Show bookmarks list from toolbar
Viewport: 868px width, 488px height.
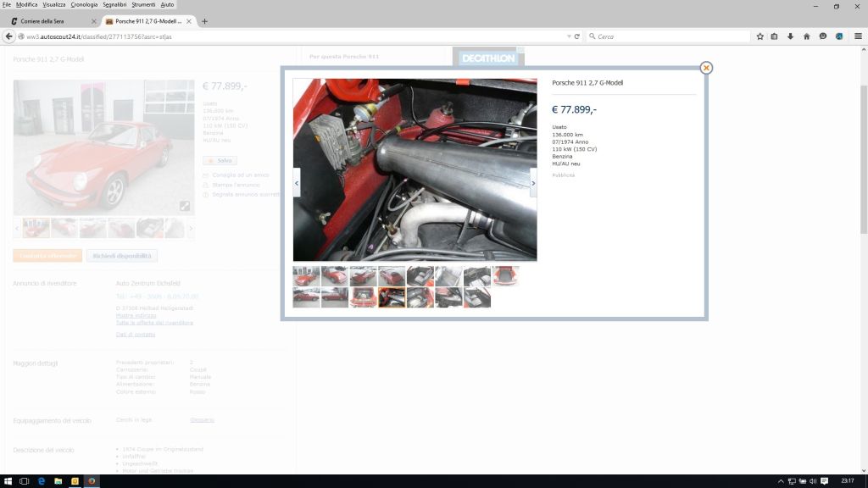tap(775, 36)
